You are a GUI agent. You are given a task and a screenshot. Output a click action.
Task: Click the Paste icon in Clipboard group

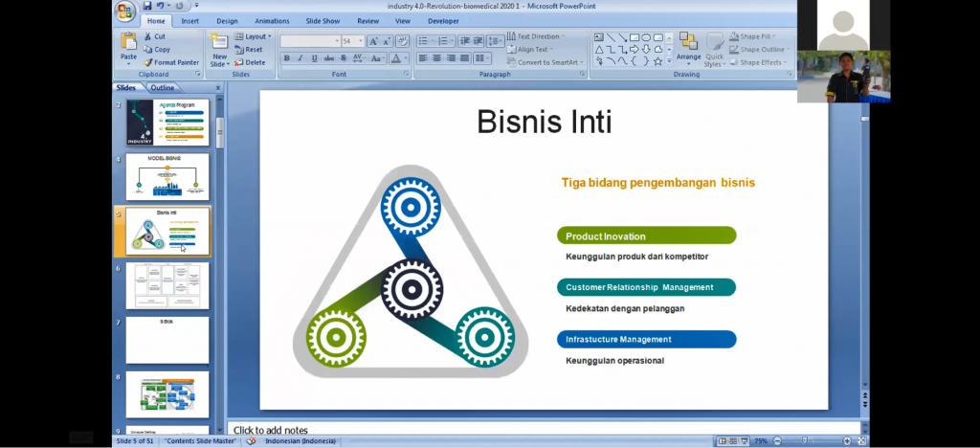pos(128,44)
